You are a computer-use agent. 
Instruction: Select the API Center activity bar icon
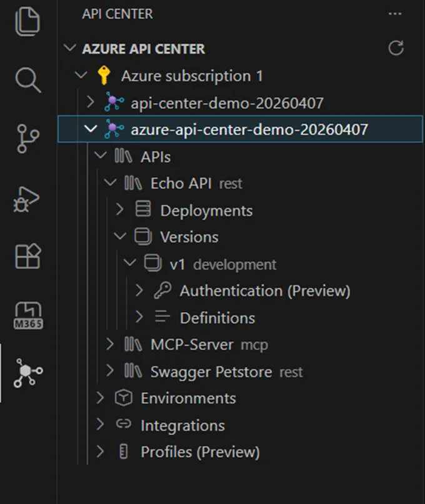[28, 373]
